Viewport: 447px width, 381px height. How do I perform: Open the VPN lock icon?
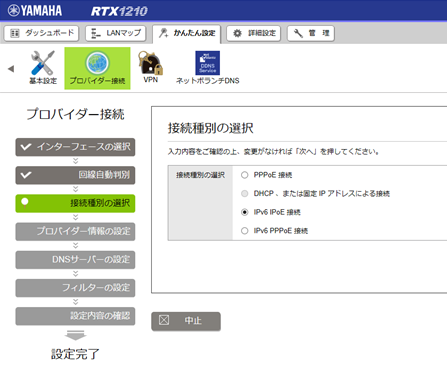(151, 62)
